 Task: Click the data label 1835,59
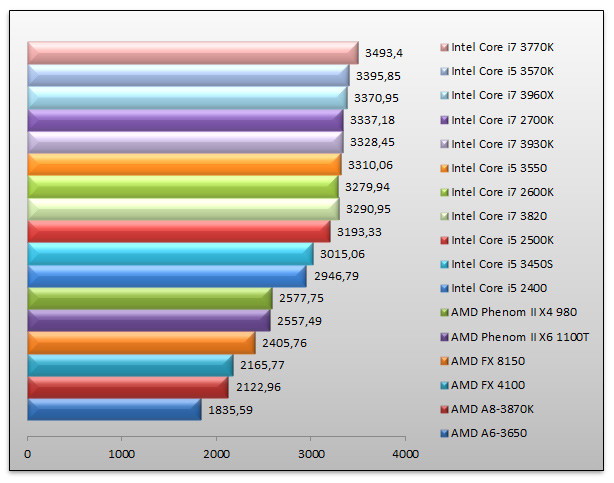[x=231, y=410]
